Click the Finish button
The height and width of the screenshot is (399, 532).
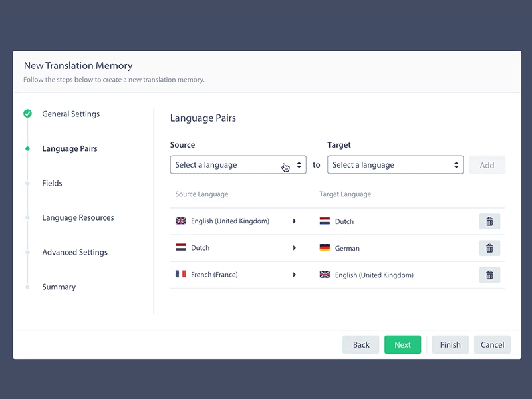(x=450, y=344)
